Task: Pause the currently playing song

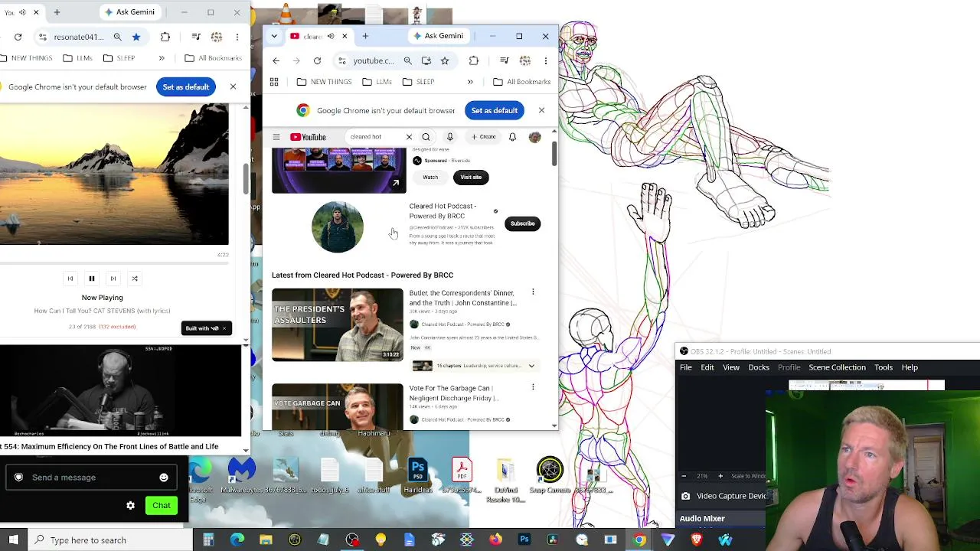Action: tap(91, 279)
